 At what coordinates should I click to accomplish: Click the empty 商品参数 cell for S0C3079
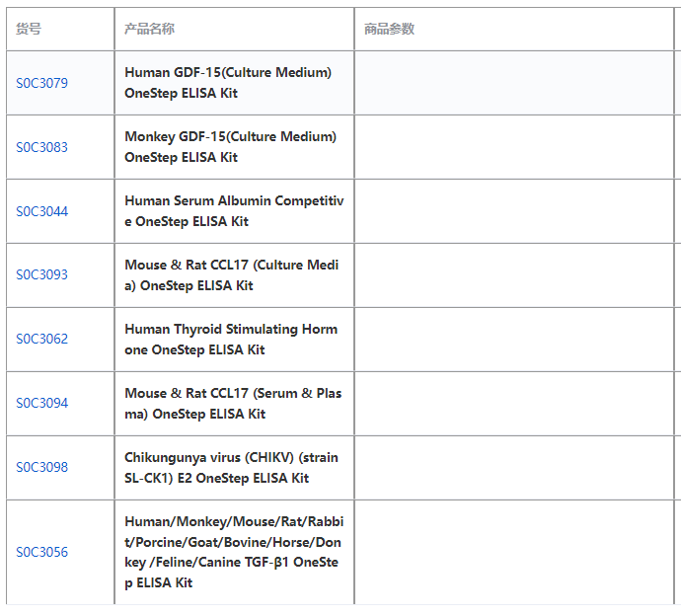pyautogui.click(x=513, y=83)
